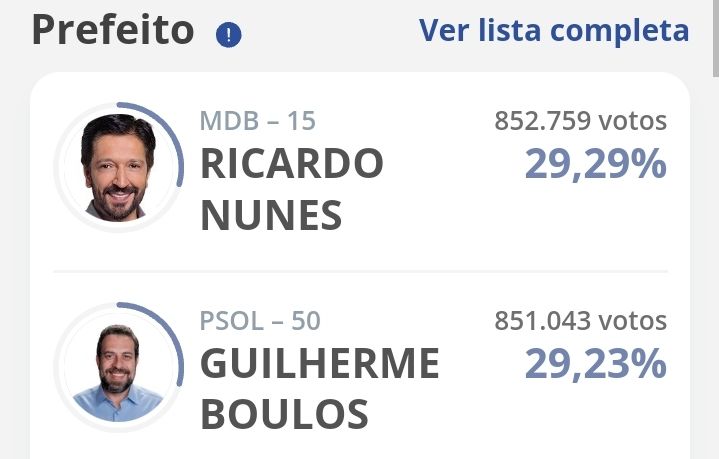Click the 851.043 votos count
The width and height of the screenshot is (719, 459).
580,321
